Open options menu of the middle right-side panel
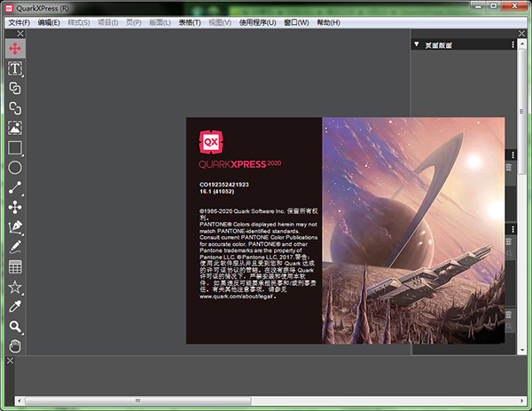Screen dimensions: 532x411 512,154
